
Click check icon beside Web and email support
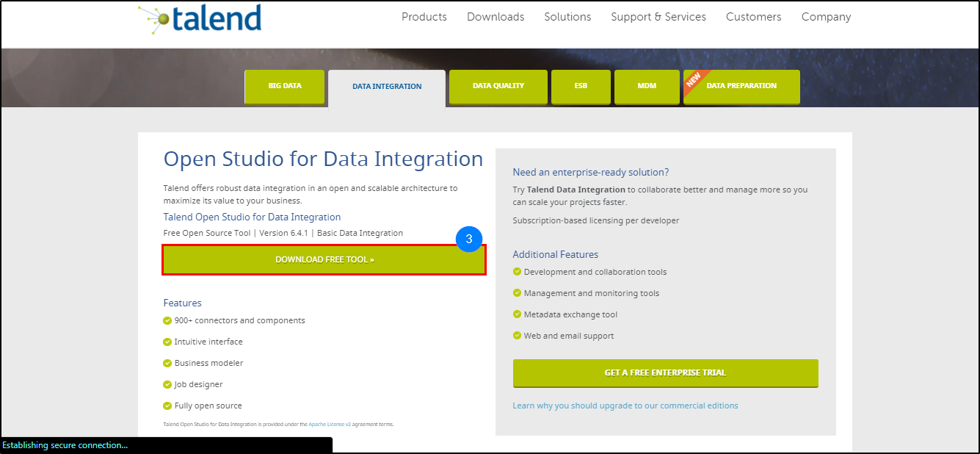[518, 336]
